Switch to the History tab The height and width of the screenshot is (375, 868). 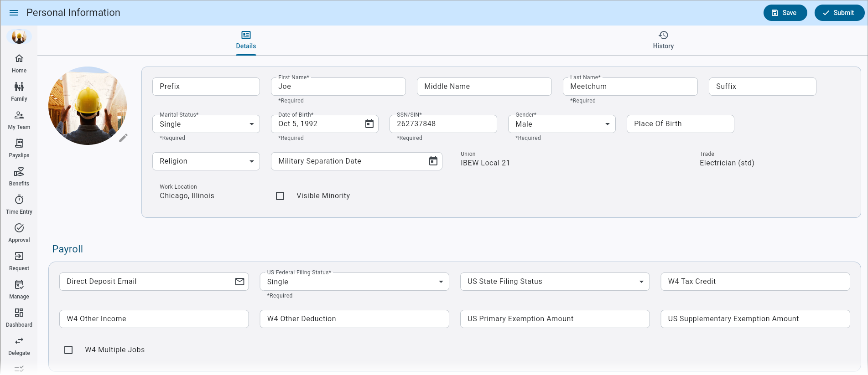click(x=663, y=40)
